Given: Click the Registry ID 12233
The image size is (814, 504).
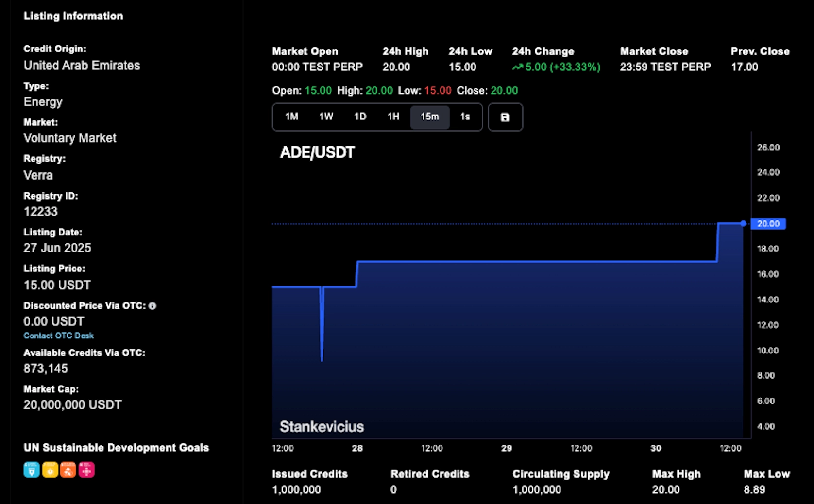Looking at the screenshot, I should pos(41,212).
